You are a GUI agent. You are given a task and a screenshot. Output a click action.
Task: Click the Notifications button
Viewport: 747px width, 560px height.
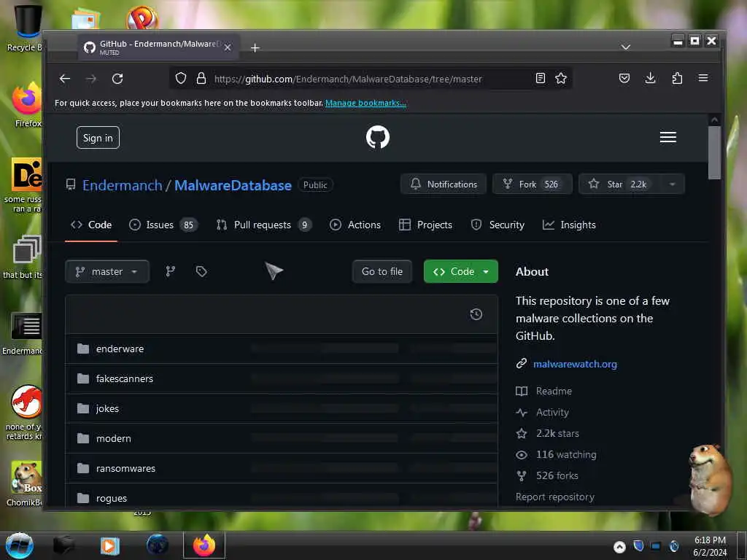(x=443, y=184)
